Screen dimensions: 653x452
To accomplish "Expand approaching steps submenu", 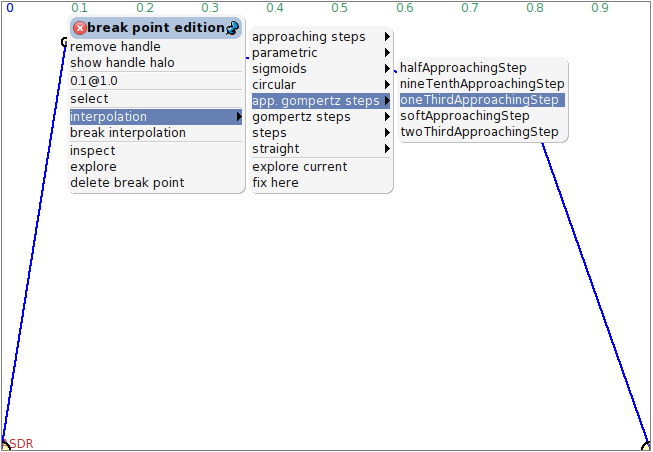I will coord(321,37).
